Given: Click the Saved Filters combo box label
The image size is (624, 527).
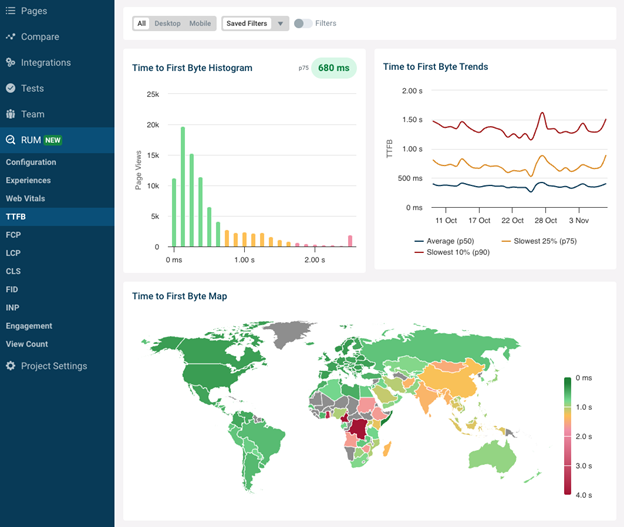Looking at the screenshot, I should (247, 23).
